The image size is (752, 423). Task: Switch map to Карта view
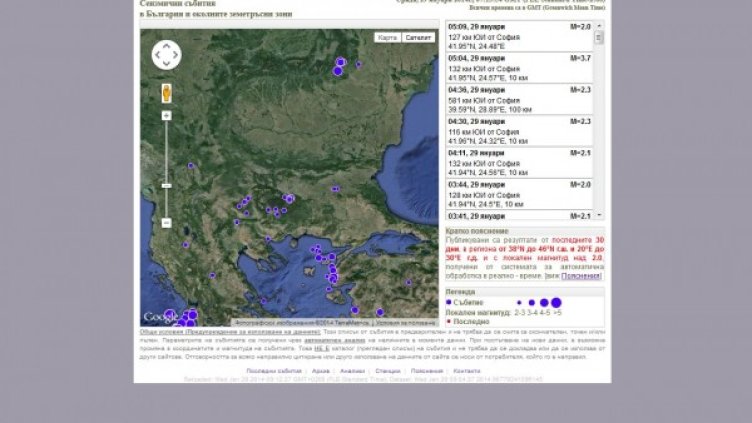(386, 38)
